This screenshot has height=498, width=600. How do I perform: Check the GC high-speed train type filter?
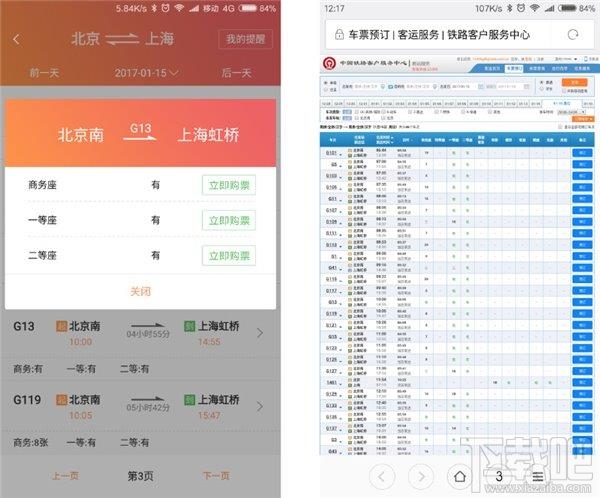(x=357, y=112)
